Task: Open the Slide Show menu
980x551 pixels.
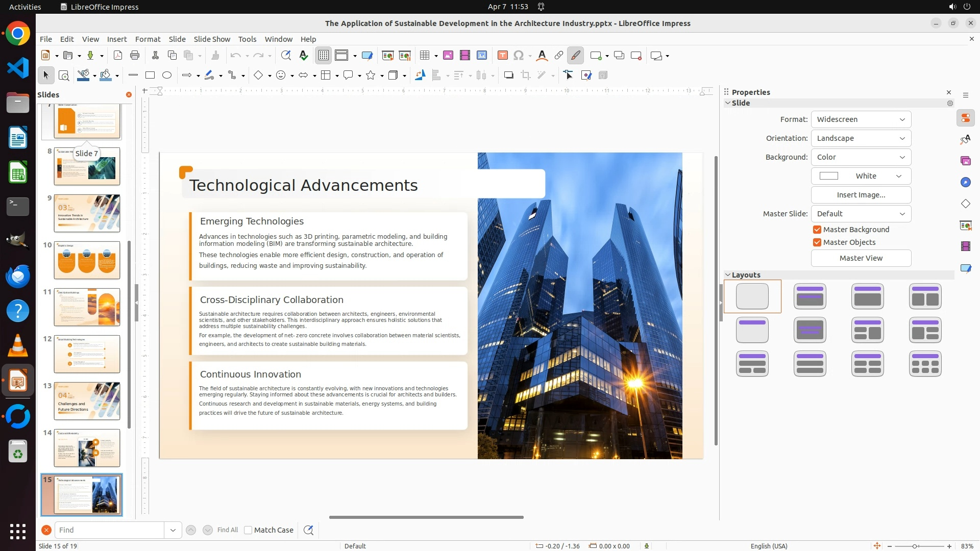Action: click(212, 39)
